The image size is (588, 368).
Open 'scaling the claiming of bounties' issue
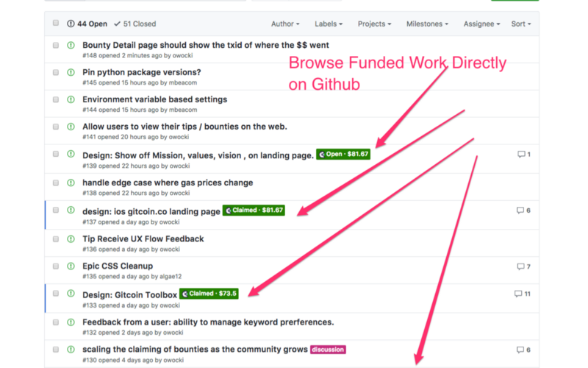(195, 349)
